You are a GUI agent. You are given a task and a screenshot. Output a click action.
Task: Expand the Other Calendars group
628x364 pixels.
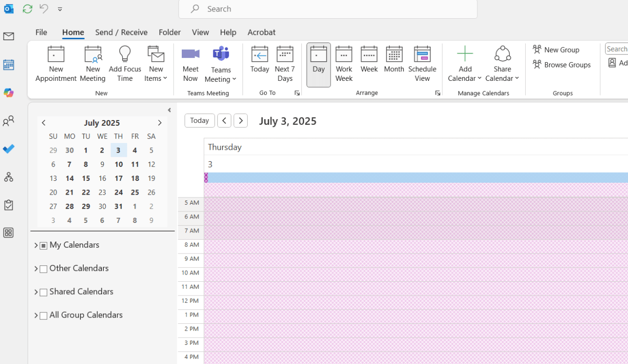point(36,269)
